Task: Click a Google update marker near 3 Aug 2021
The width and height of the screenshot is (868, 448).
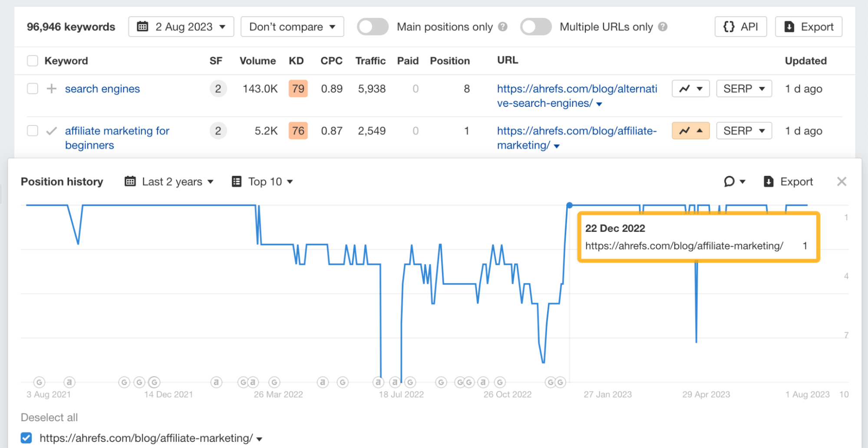Action: tap(39, 382)
